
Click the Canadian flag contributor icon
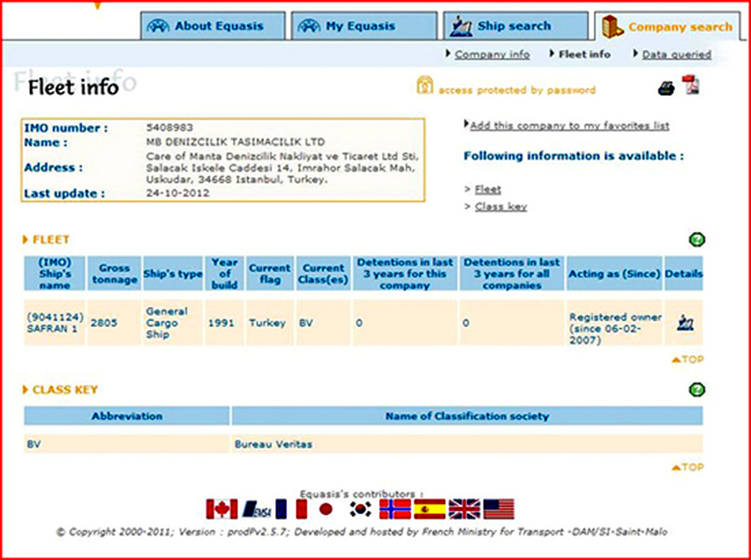click(x=222, y=509)
